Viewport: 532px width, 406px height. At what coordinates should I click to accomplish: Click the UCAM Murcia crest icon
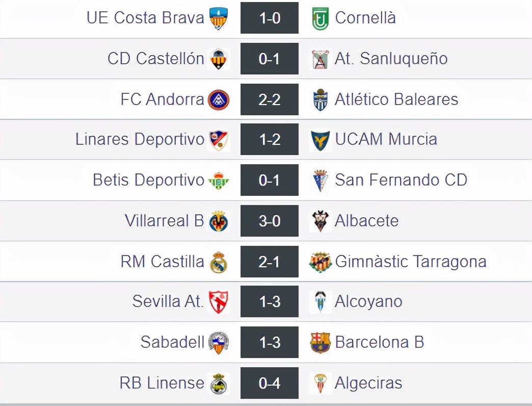pos(321,140)
